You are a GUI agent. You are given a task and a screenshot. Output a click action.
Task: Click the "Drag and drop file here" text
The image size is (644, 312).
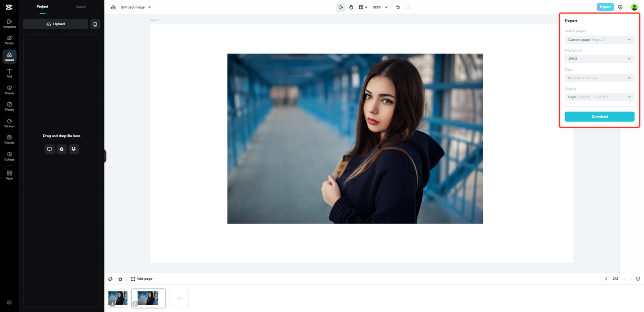(61, 136)
